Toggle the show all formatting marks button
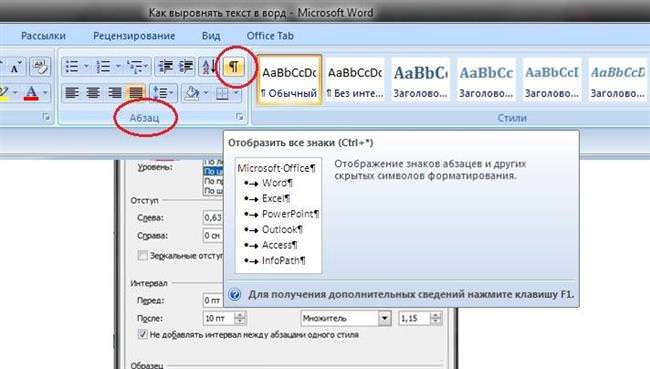The image size is (650, 369). 234,66
